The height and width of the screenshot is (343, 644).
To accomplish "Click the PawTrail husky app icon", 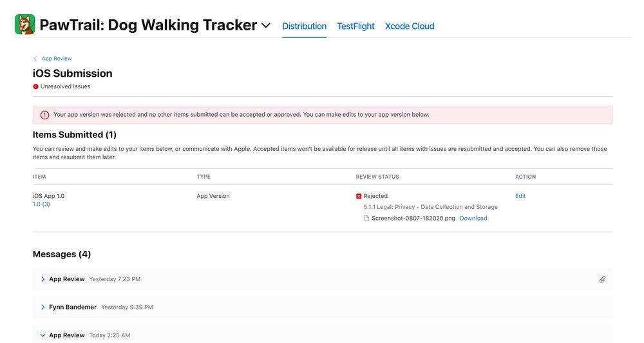I will point(24,24).
